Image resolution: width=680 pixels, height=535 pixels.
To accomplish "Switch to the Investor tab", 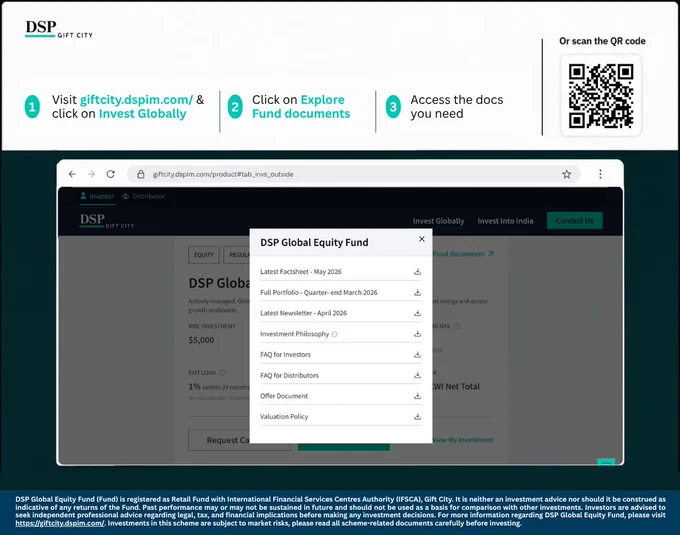I will click(98, 196).
